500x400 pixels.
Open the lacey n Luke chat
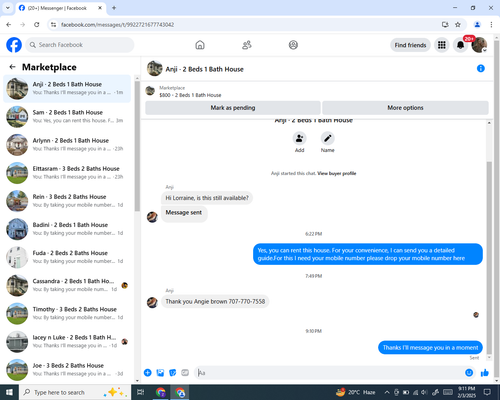[x=67, y=341]
